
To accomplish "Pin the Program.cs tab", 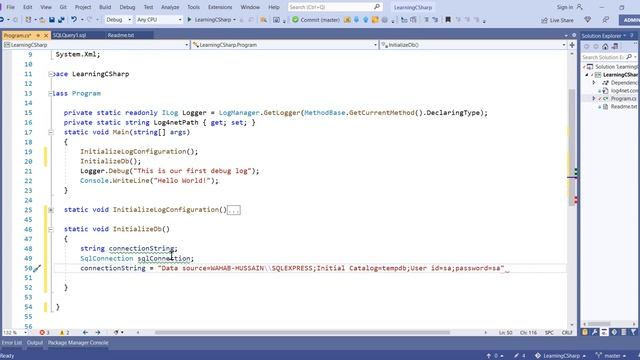I will click(38, 36).
